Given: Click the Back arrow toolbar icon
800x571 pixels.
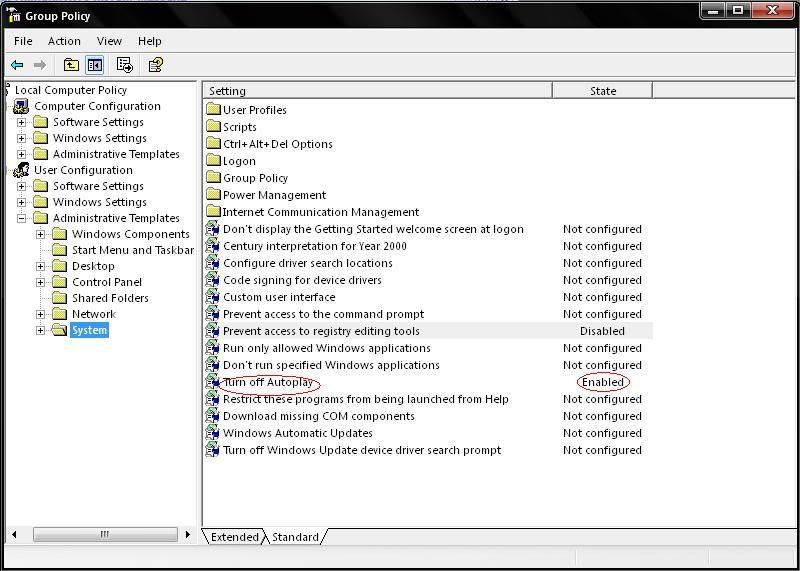Looking at the screenshot, I should [x=17, y=65].
